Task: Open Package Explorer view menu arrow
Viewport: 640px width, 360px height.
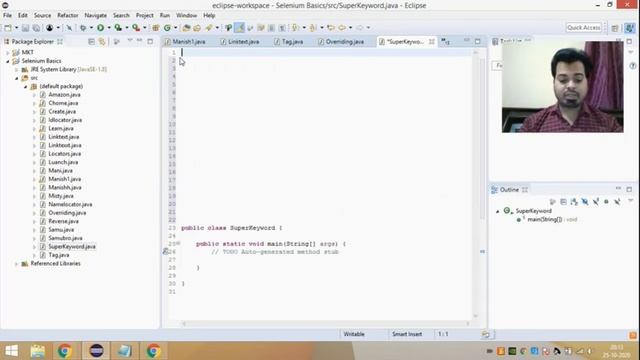Action: click(130, 41)
